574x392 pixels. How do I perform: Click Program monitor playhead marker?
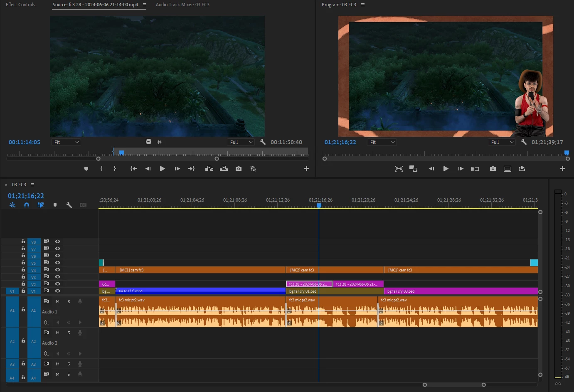567,153
